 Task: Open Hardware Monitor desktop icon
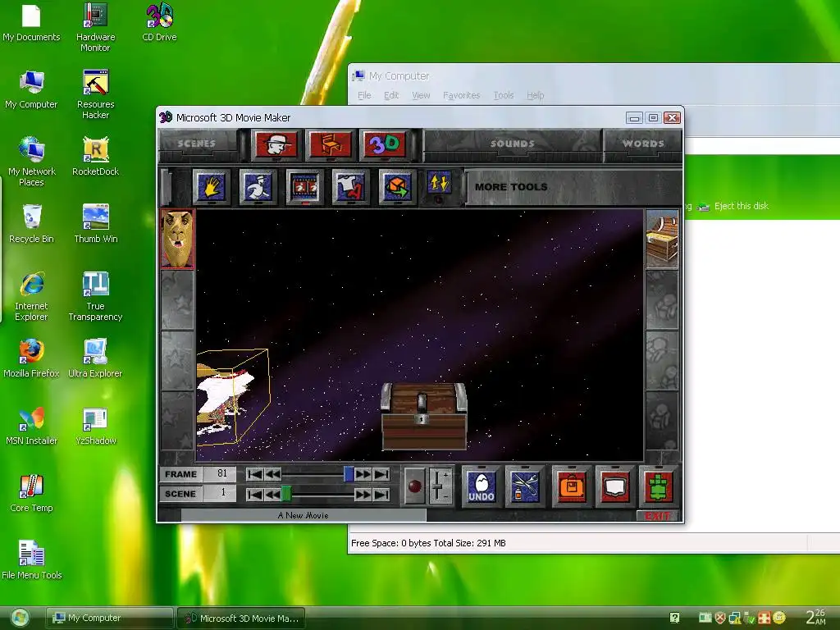click(x=95, y=27)
